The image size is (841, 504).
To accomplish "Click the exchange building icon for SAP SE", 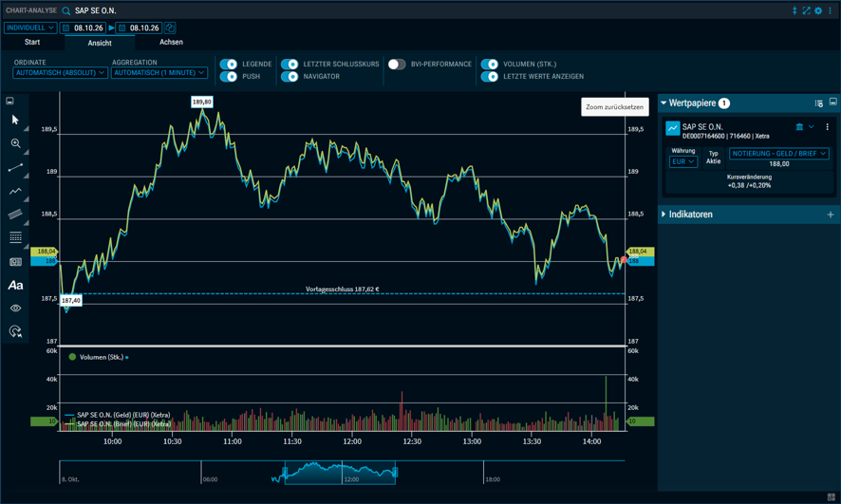I will point(799,127).
